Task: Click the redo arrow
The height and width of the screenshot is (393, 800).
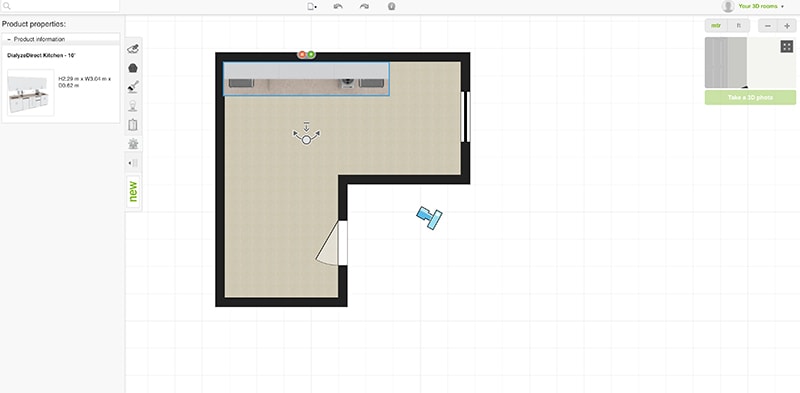Action: [x=364, y=7]
